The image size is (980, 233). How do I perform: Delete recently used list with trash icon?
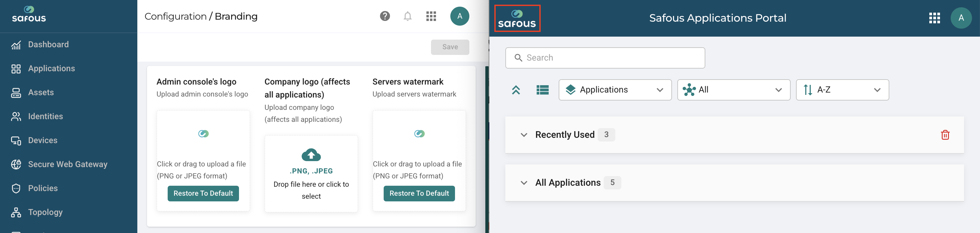(945, 135)
